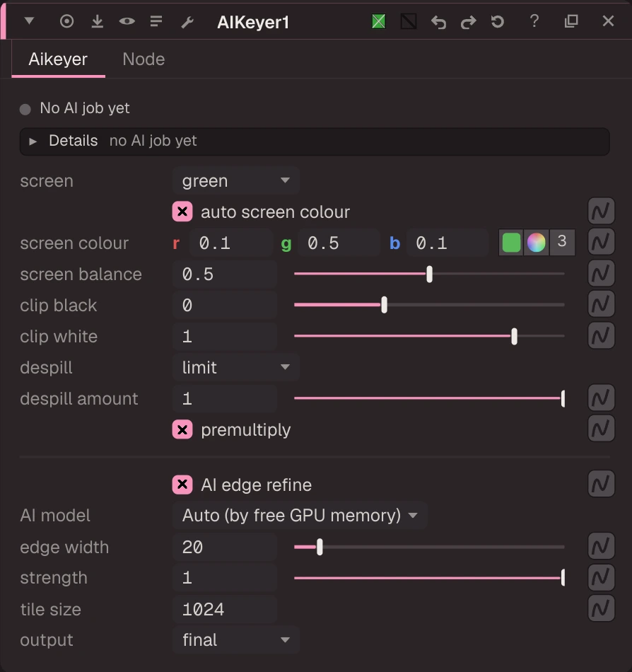Open the despill dropdown set to limit

click(236, 367)
